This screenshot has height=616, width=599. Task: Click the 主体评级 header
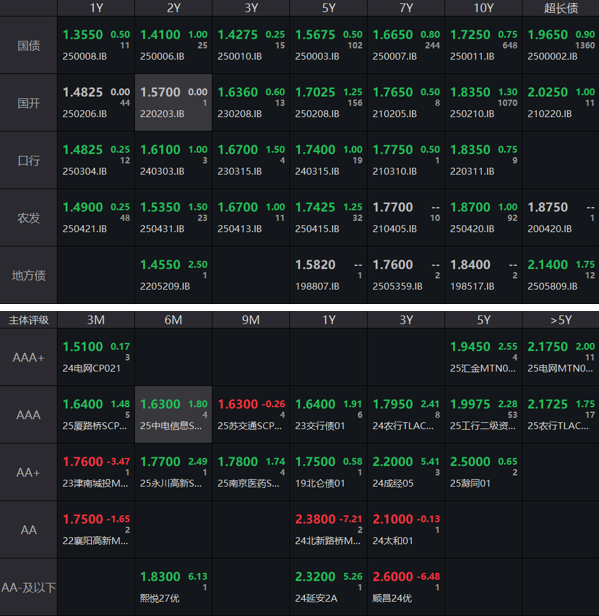pos(29,320)
